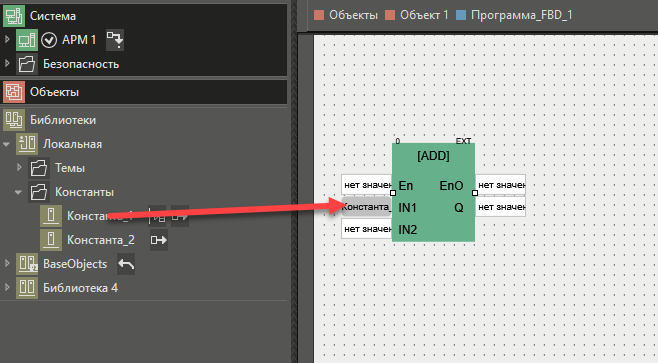Screen dimensions: 658x363
Task: Open the Программа_FBD_1 breadcrumb tab
Action: tap(514, 16)
